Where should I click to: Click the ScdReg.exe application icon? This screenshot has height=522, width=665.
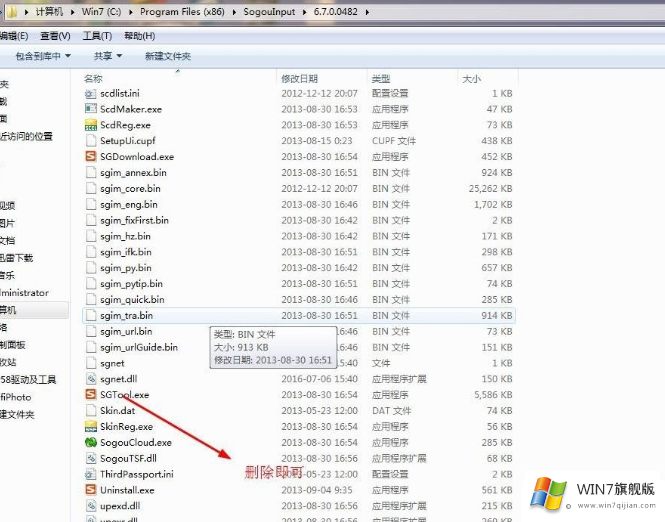(90, 125)
